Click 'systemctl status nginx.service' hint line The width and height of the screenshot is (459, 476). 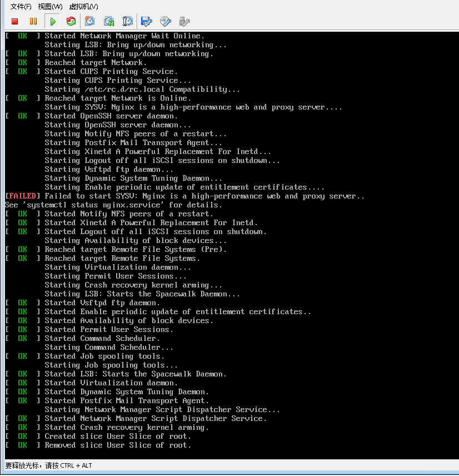[x=113, y=205]
